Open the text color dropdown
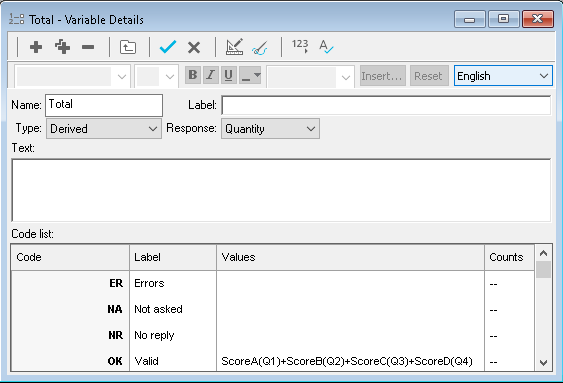The height and width of the screenshot is (383, 563). [x=250, y=75]
